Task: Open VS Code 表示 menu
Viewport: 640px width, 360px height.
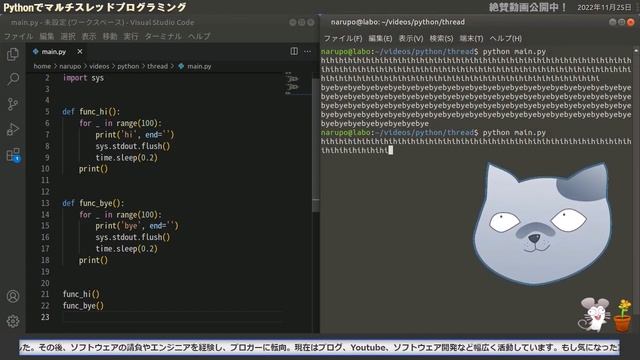Action: pos(89,36)
